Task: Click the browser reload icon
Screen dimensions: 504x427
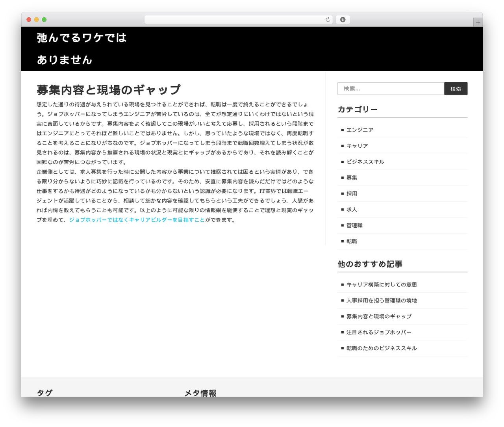Action: click(328, 20)
